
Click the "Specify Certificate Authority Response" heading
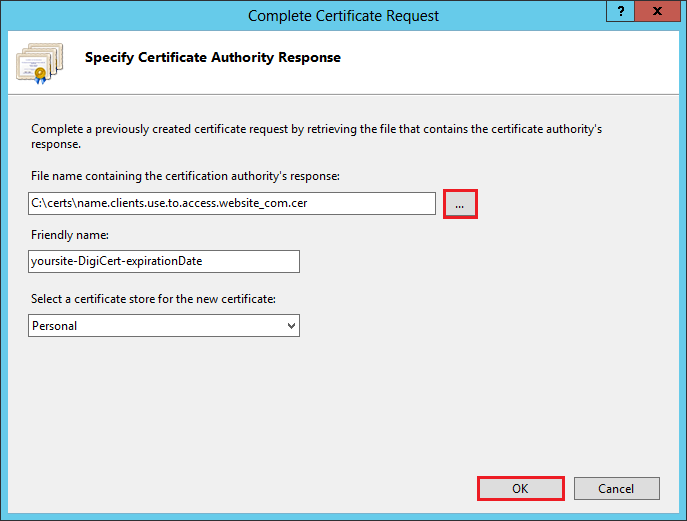(x=213, y=58)
